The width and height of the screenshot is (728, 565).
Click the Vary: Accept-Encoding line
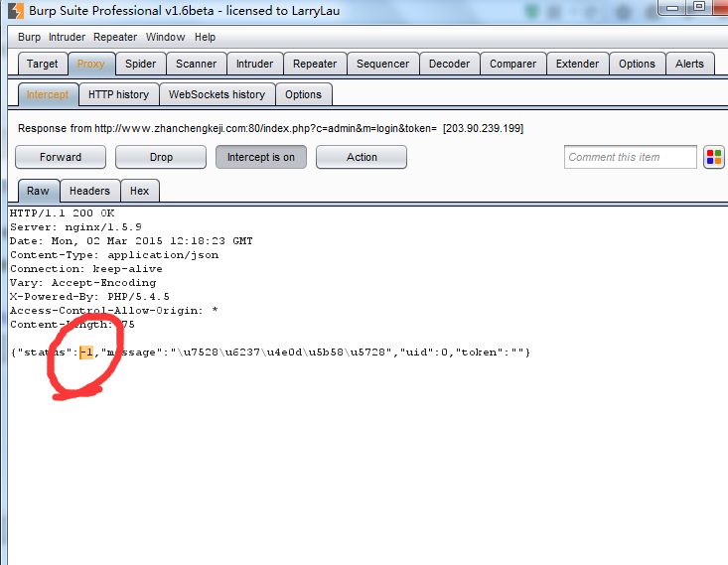point(83,283)
